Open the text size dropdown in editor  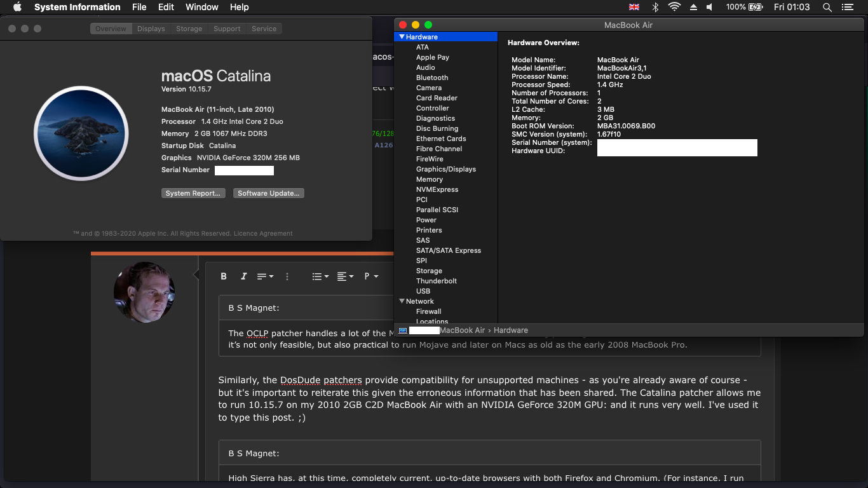coord(265,276)
